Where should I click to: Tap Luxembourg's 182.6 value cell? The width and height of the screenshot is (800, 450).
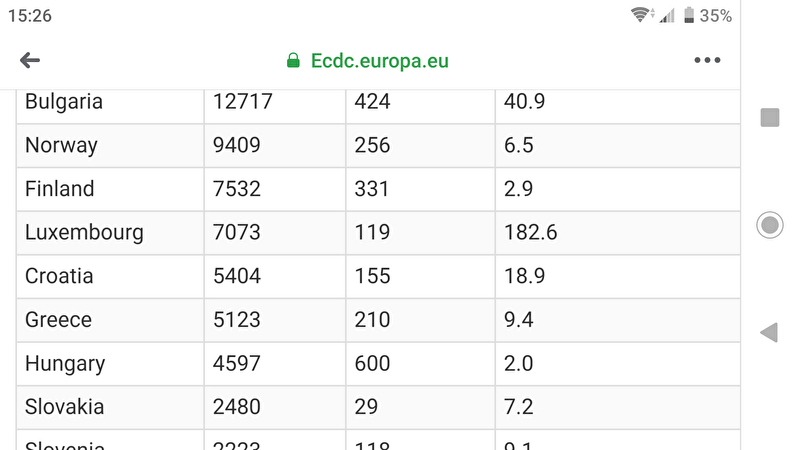click(617, 233)
